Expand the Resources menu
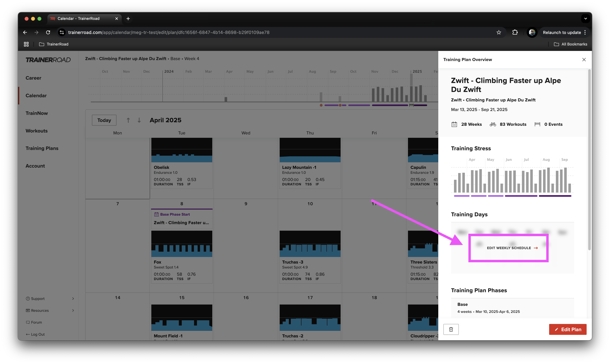 [50, 310]
